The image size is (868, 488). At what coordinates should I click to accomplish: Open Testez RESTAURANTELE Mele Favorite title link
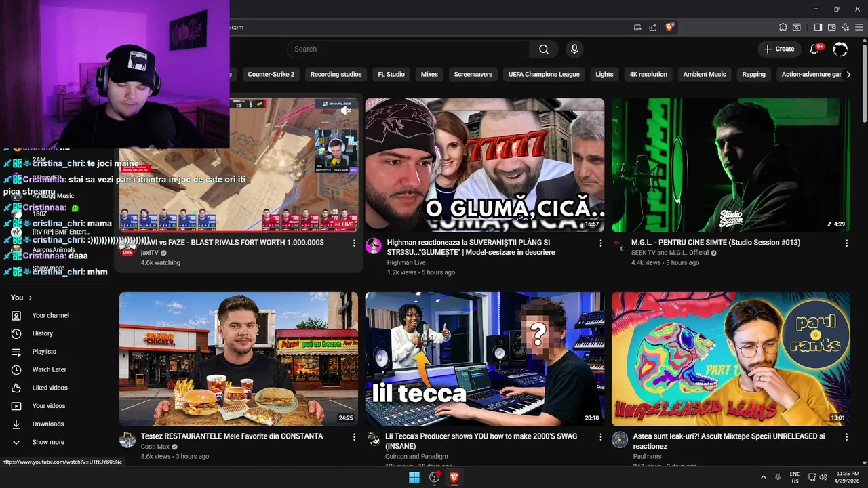point(232,436)
